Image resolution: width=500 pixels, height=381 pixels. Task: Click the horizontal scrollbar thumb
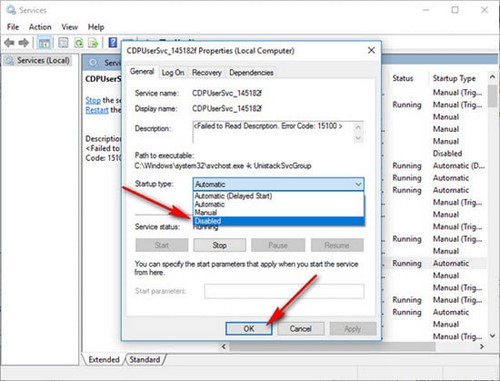[x=333, y=346]
